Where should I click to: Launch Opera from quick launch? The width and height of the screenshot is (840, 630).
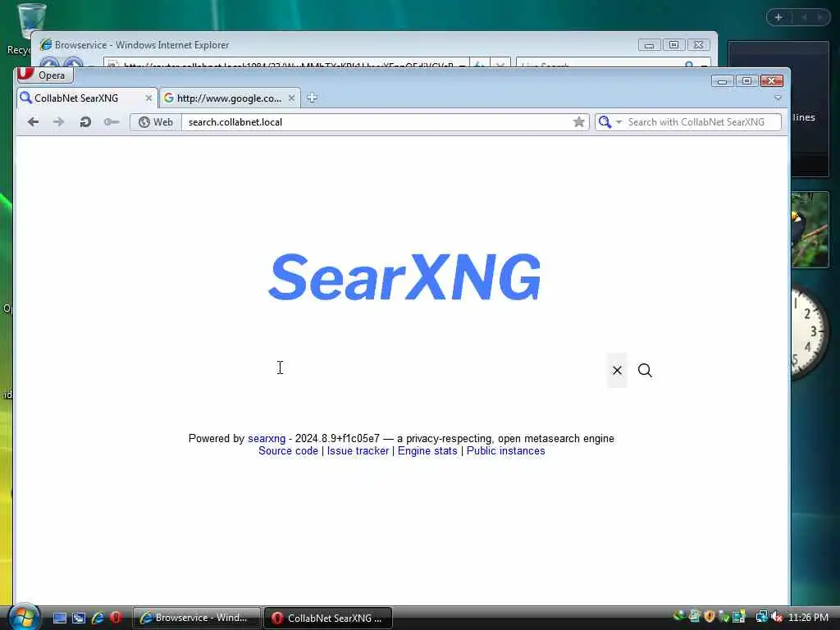(116, 618)
